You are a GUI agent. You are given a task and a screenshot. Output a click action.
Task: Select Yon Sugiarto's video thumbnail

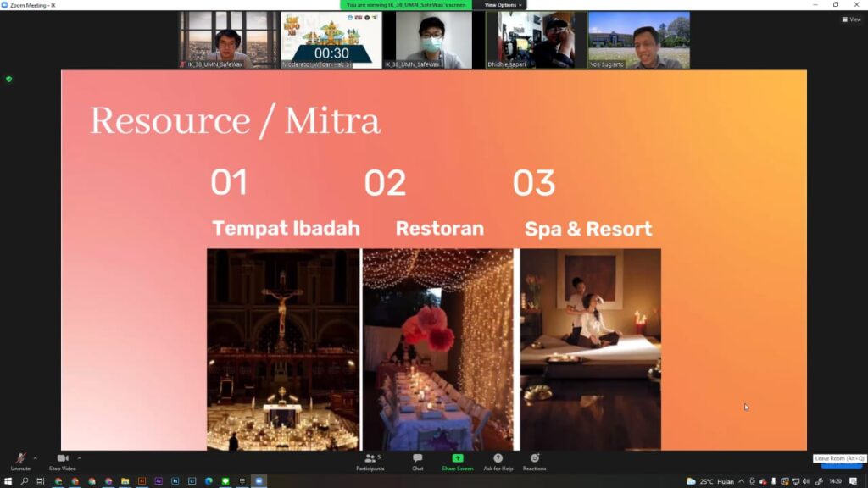(x=638, y=40)
